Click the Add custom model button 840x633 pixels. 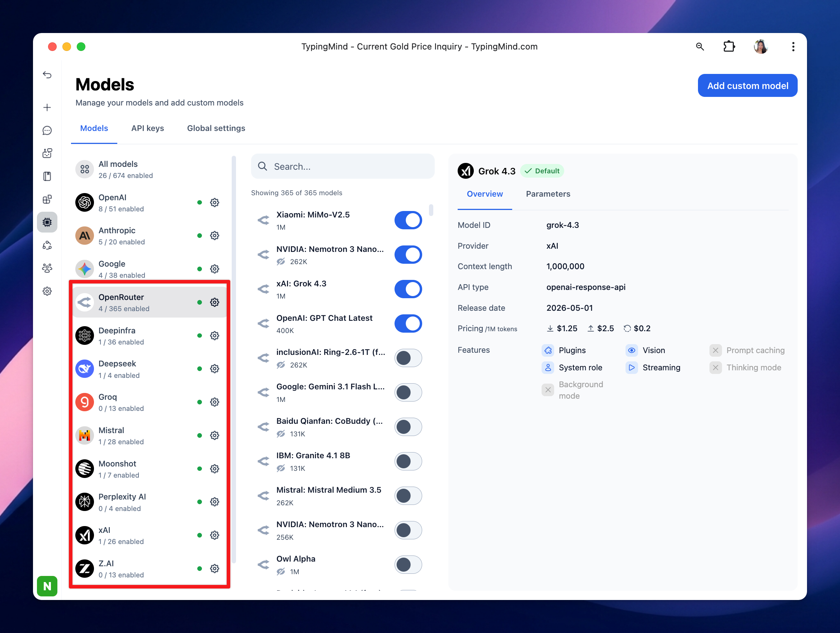click(747, 86)
